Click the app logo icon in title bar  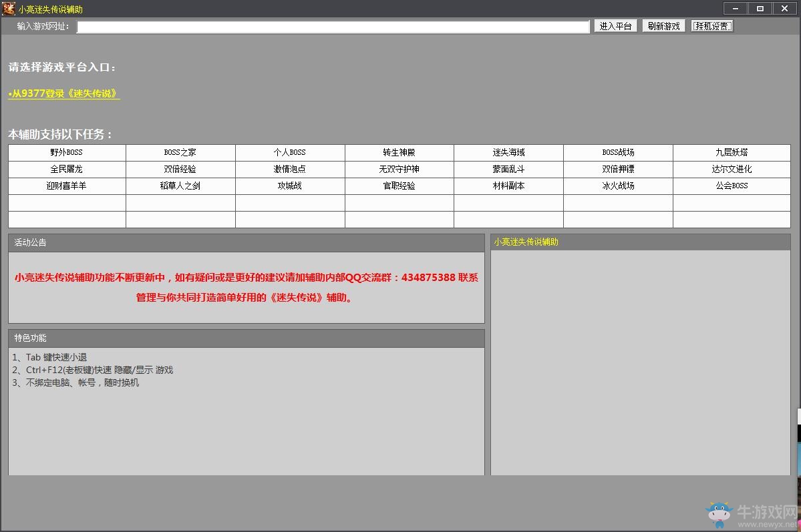(x=9, y=9)
